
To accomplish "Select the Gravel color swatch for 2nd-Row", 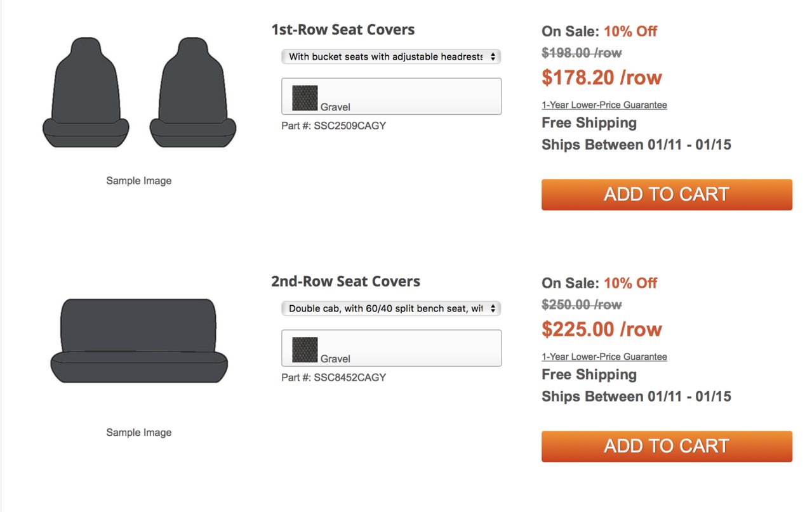I will 305,350.
